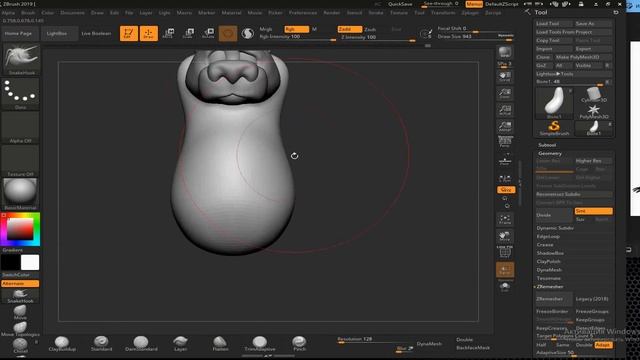
Task: Toggle the Adapt button in ZRemesher
Action: [x=603, y=345]
